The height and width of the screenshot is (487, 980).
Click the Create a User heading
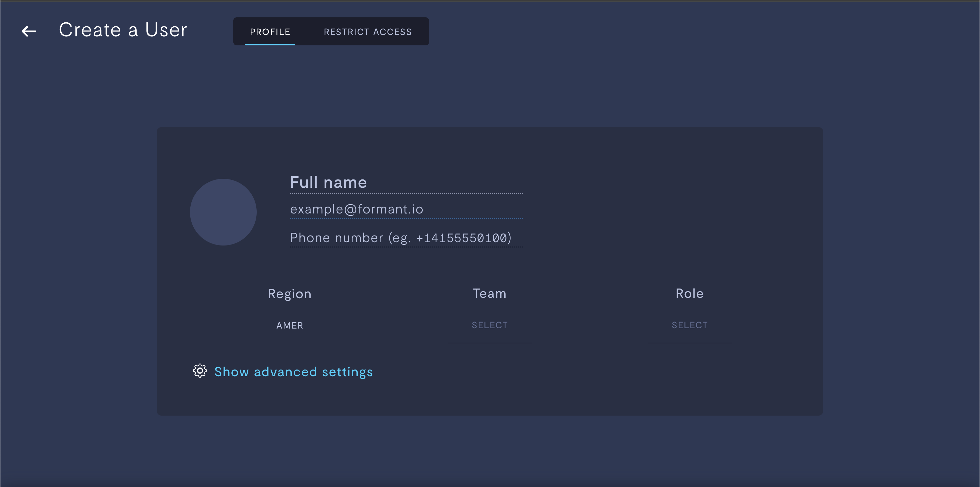click(x=123, y=30)
